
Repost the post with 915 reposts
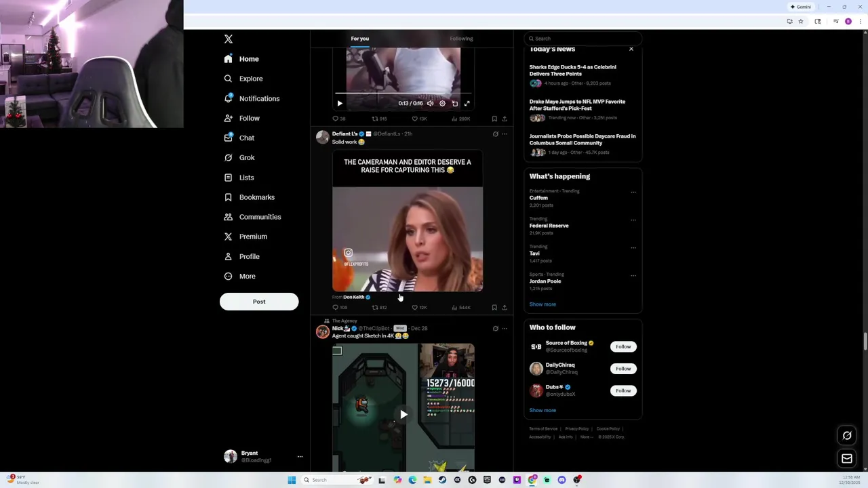click(379, 119)
